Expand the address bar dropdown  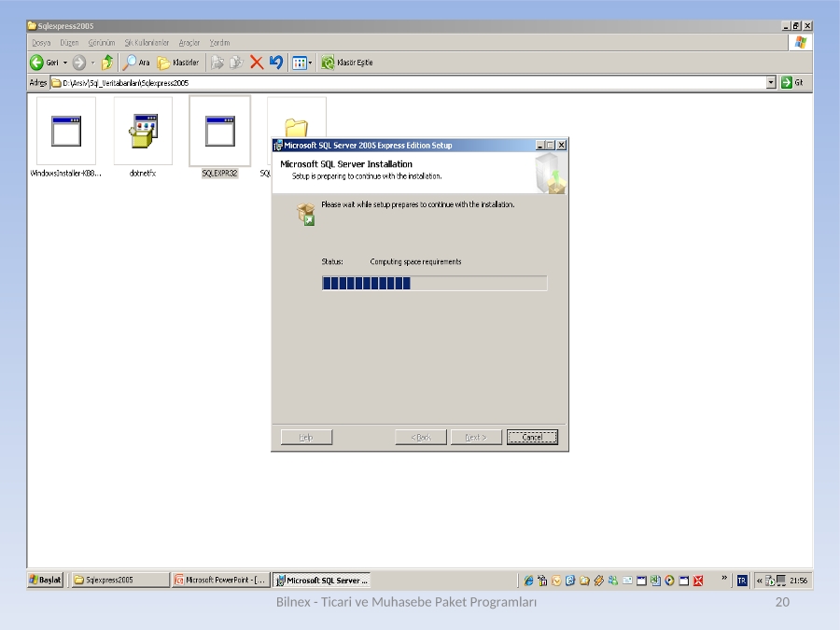[771, 82]
